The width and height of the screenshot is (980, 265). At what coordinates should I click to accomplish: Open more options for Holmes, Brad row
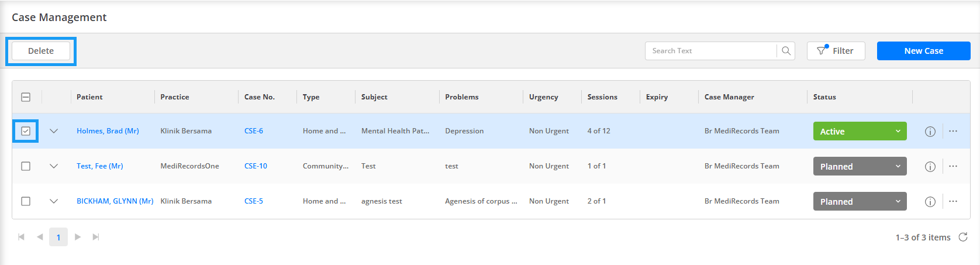953,131
